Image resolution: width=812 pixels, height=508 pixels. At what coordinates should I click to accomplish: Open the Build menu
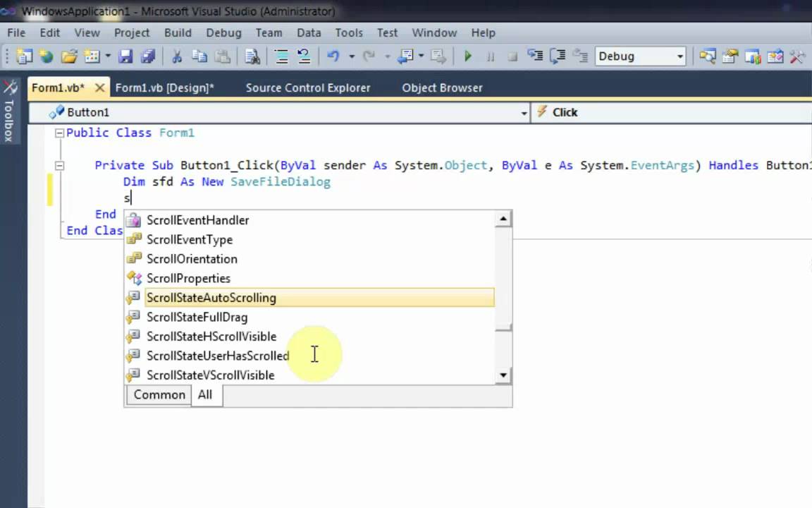click(178, 32)
